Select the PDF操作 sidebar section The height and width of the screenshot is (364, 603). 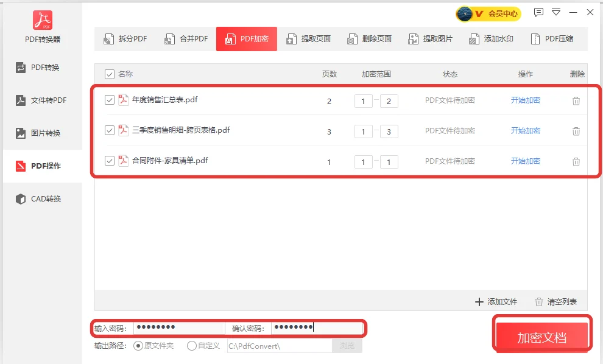[42, 166]
